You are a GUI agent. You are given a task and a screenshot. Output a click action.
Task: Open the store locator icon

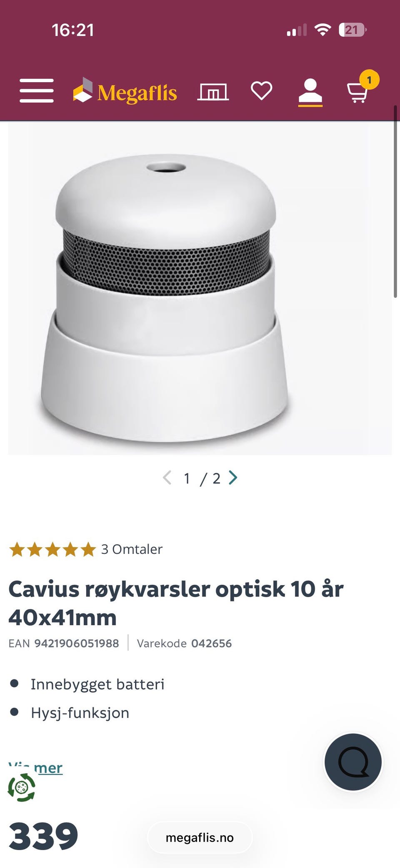(x=213, y=91)
